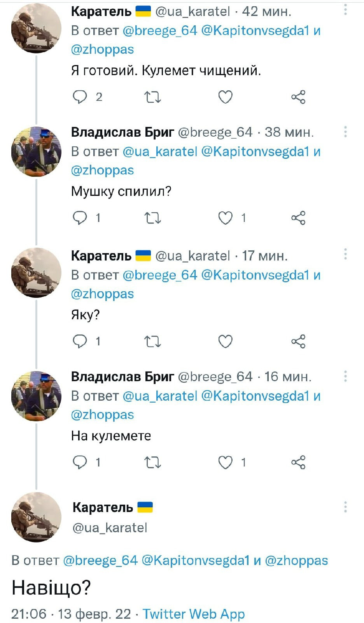
Task: Retweet the "Я готовий. Кулемет чищений." tweet
Action: (152, 97)
